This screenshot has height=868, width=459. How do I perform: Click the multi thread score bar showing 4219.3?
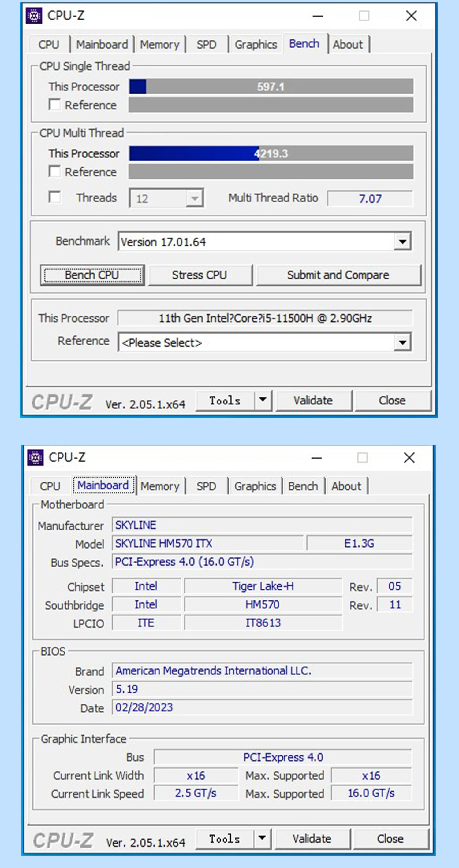click(x=271, y=154)
